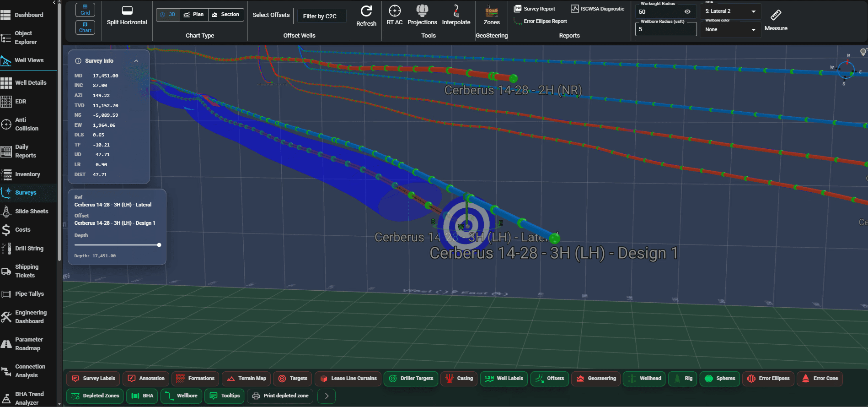Image resolution: width=868 pixels, height=407 pixels.
Task: Click Print depleted zone button
Action: [280, 396]
